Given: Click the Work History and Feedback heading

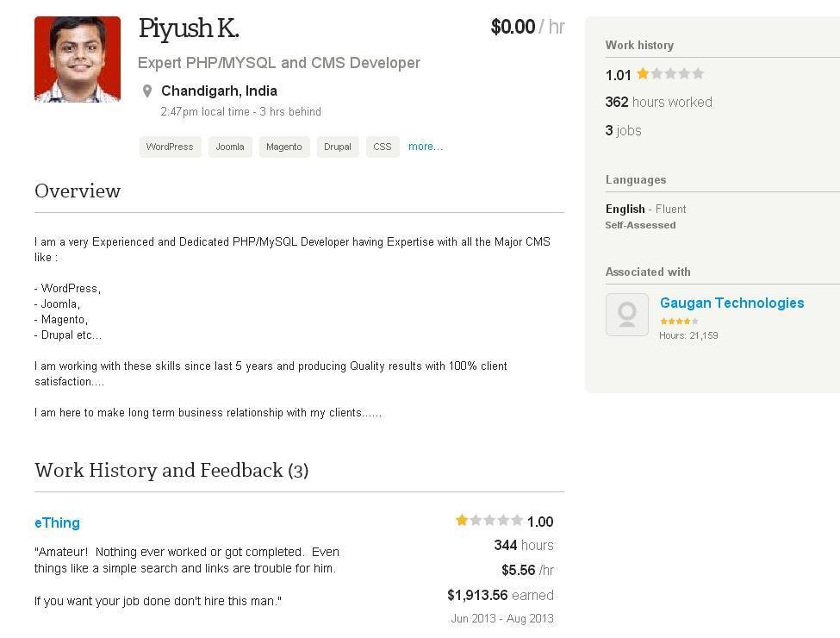Looking at the screenshot, I should click(x=171, y=470).
